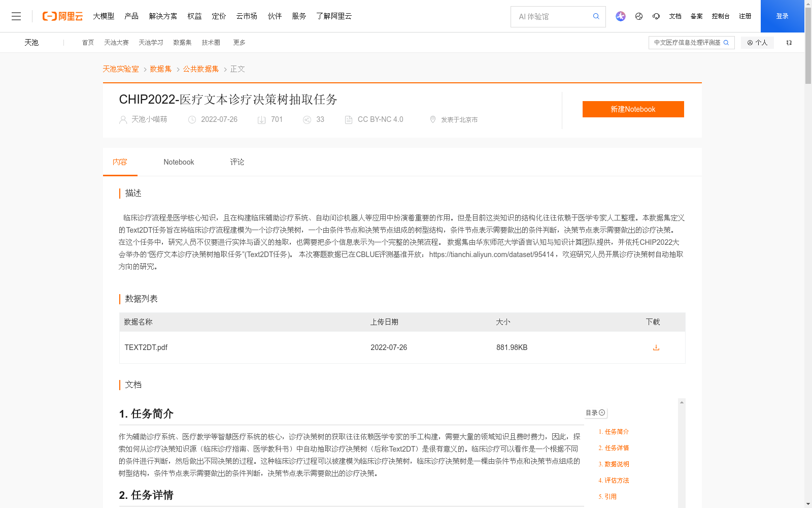812x508 pixels.
Task: Open the AI assistant star icon
Action: click(x=620, y=16)
